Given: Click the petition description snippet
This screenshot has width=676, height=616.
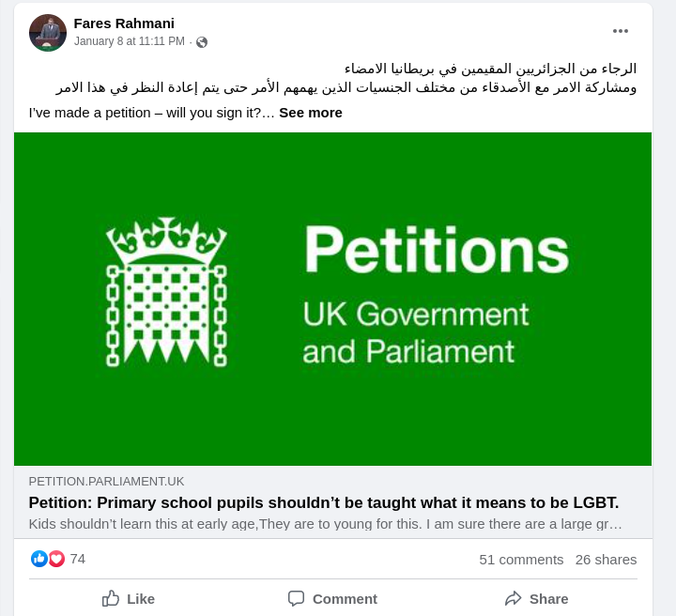Looking at the screenshot, I should (x=325, y=523).
